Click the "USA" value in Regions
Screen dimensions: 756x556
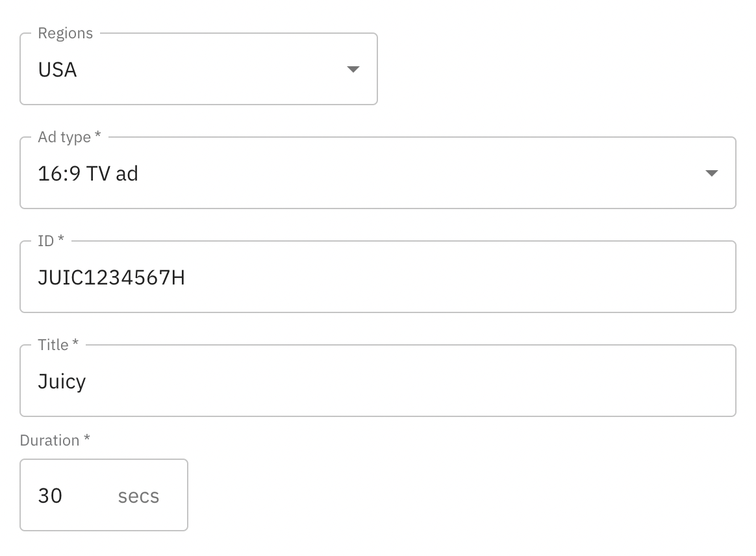(x=58, y=69)
